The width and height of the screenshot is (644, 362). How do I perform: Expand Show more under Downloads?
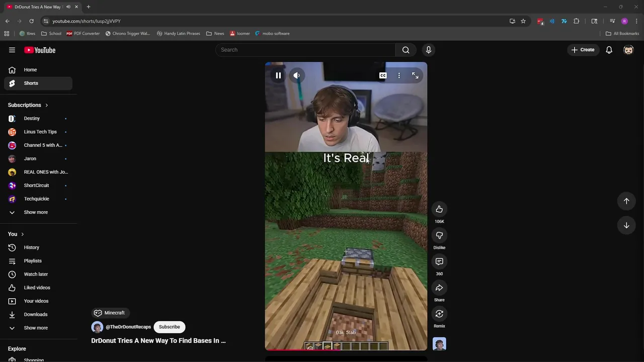[38, 328]
